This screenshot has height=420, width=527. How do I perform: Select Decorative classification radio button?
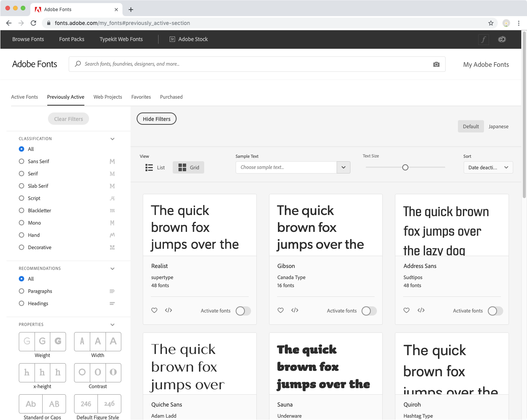pyautogui.click(x=21, y=247)
